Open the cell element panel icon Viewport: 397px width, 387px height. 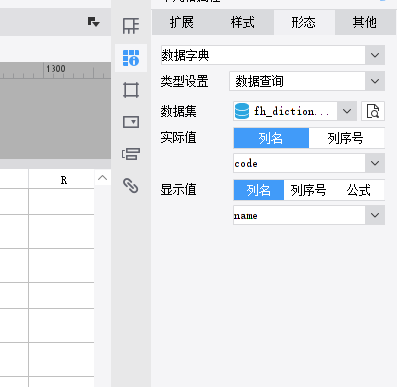[131, 26]
